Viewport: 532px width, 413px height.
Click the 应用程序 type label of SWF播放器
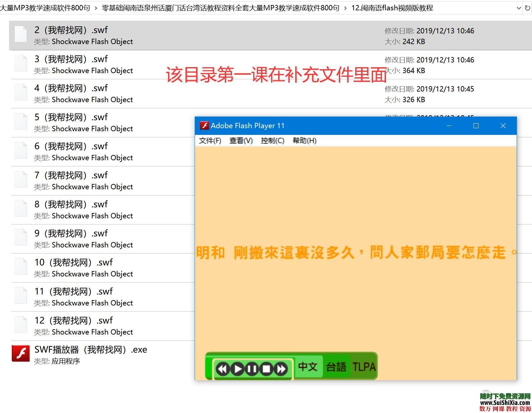pos(66,361)
